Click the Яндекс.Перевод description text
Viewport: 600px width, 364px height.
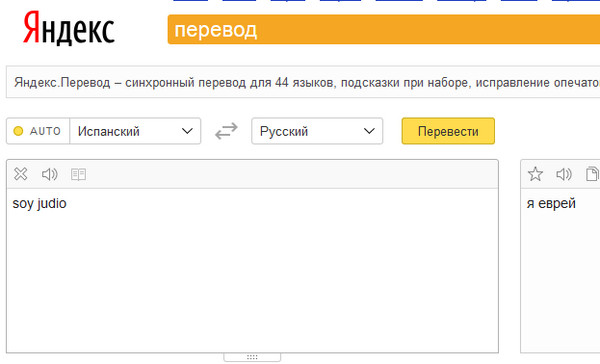(x=307, y=82)
